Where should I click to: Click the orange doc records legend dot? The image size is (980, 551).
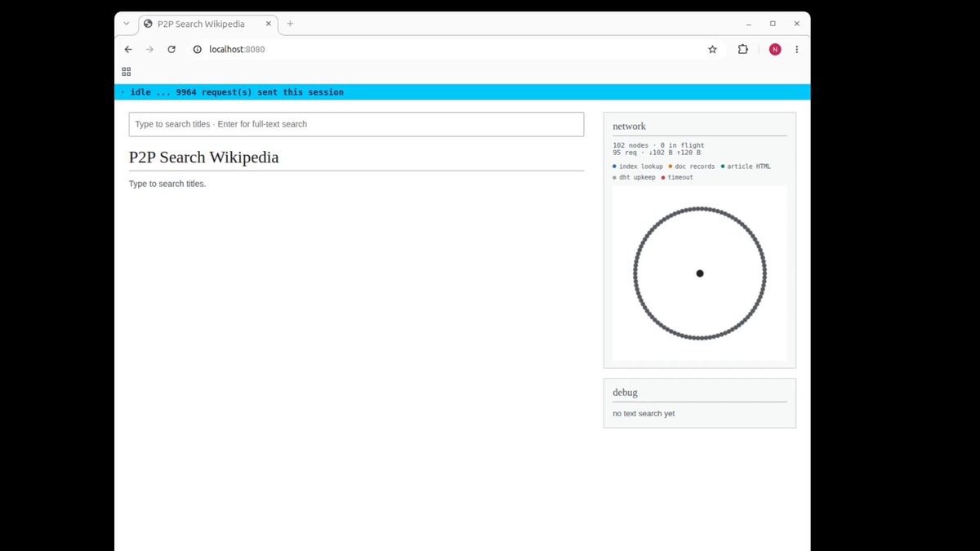[670, 167]
